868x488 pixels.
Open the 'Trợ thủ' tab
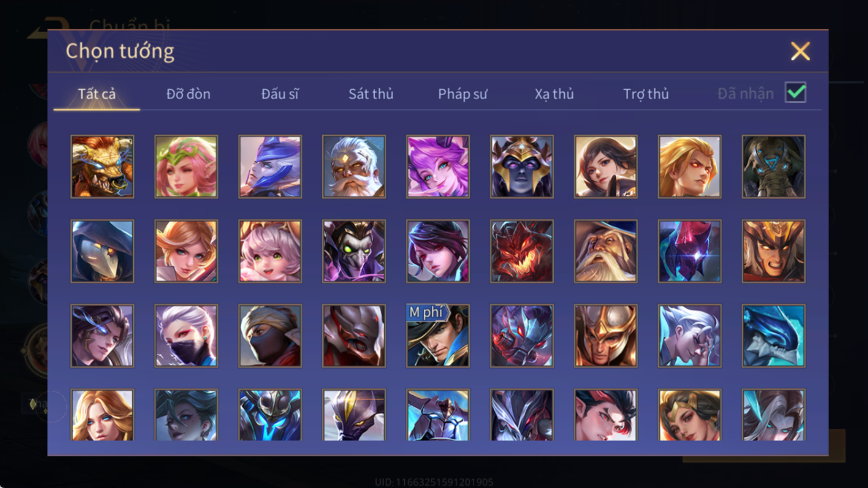click(646, 94)
